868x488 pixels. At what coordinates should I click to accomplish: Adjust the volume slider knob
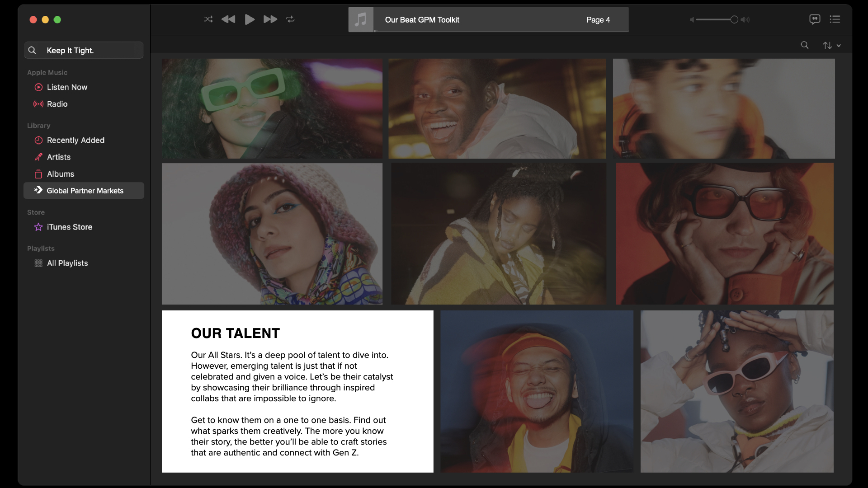(734, 20)
